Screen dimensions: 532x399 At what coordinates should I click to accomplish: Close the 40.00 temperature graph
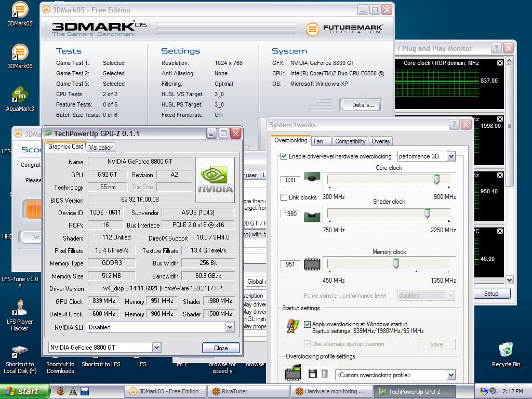coord(500,231)
